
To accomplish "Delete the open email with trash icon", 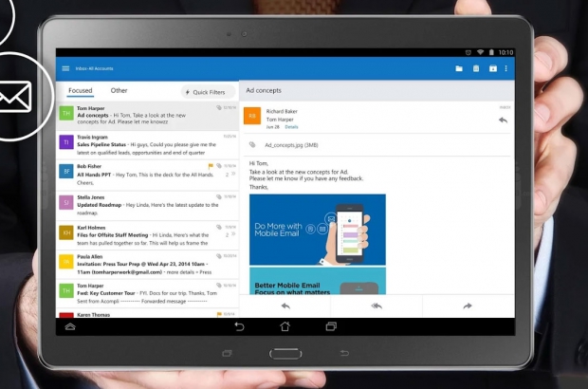I will (476, 68).
